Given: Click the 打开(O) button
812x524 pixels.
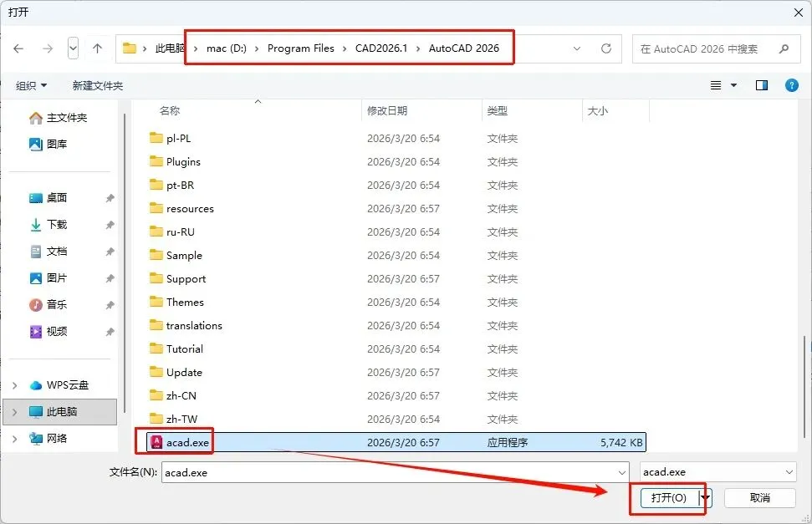Looking at the screenshot, I should 669,498.
